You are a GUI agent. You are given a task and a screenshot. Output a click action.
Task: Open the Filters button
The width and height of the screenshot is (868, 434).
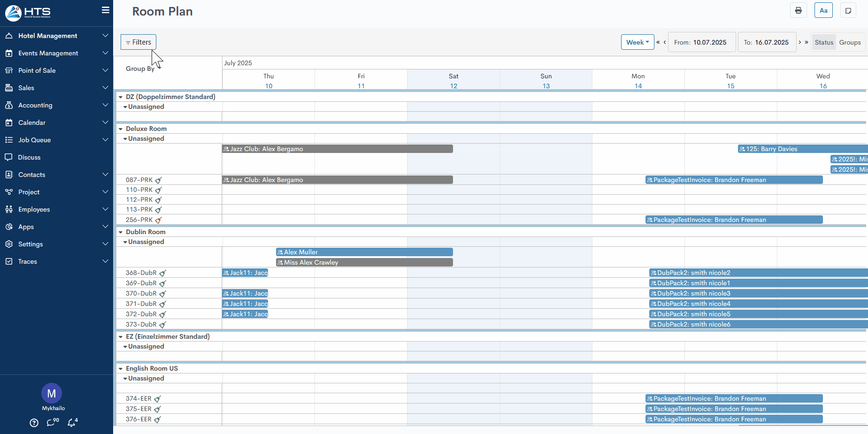(138, 42)
